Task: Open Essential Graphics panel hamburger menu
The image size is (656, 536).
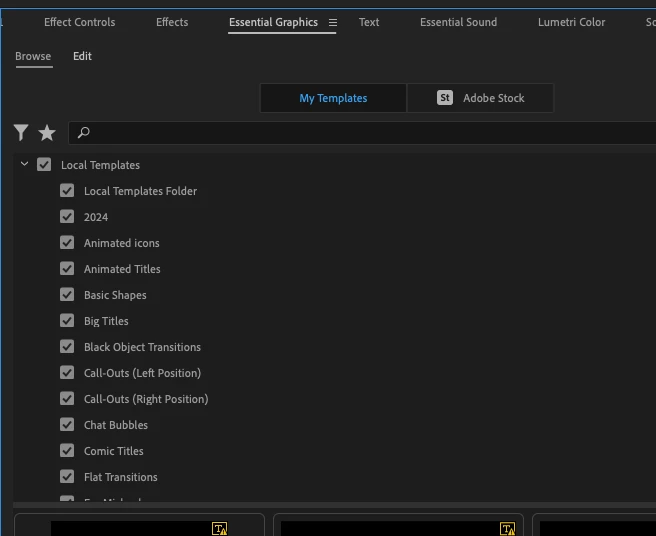Action: click(x=333, y=23)
